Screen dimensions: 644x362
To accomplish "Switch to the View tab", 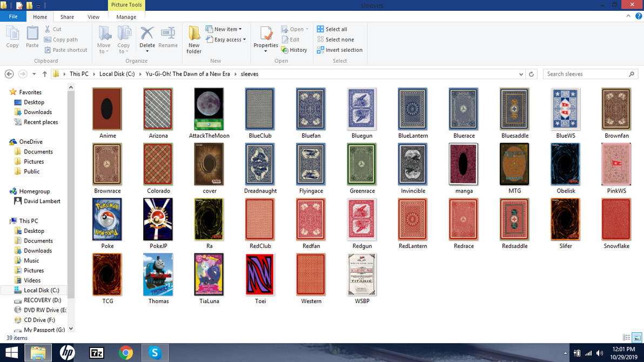I will pyautogui.click(x=93, y=17).
